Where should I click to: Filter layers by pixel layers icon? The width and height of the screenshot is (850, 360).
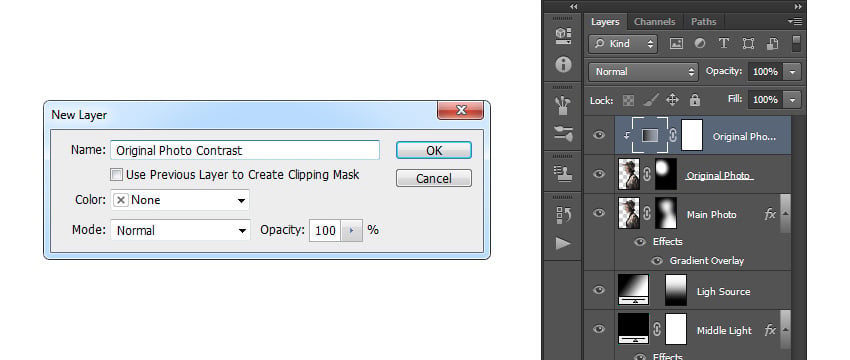[676, 44]
